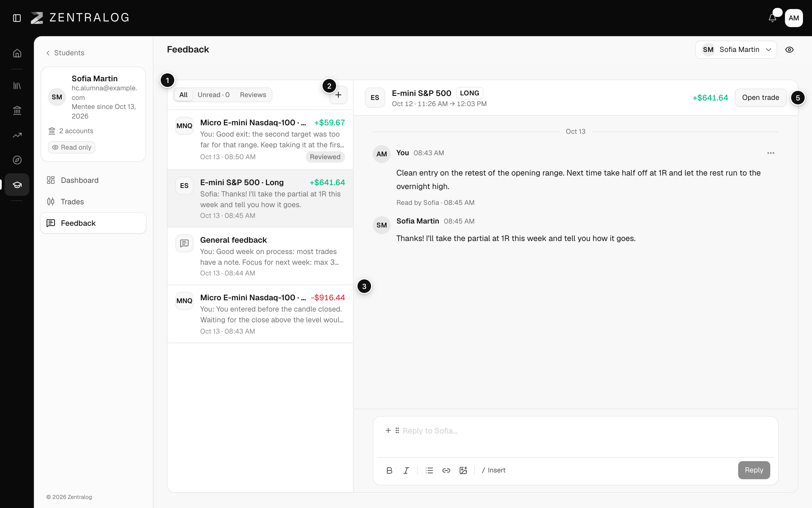Start a new feedback thread with plus

tap(338, 95)
